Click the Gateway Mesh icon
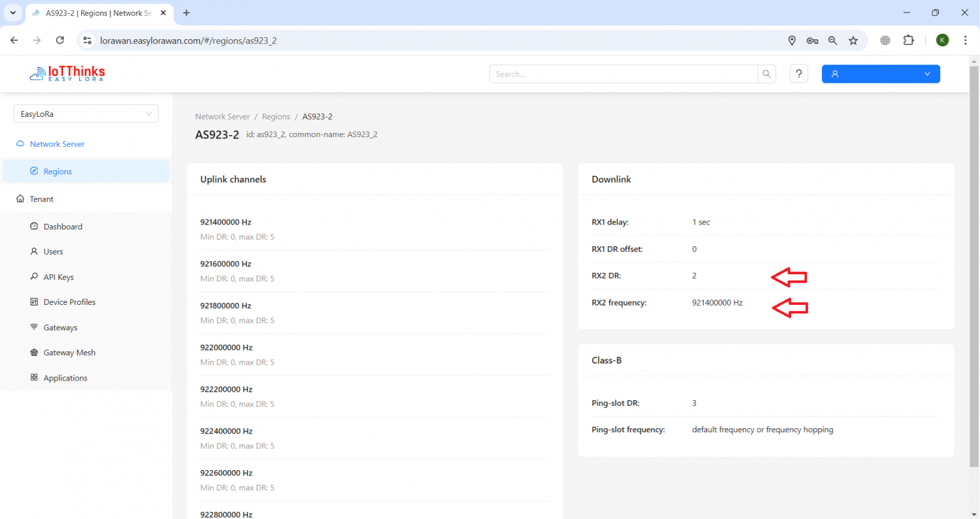The image size is (980, 519). point(33,352)
